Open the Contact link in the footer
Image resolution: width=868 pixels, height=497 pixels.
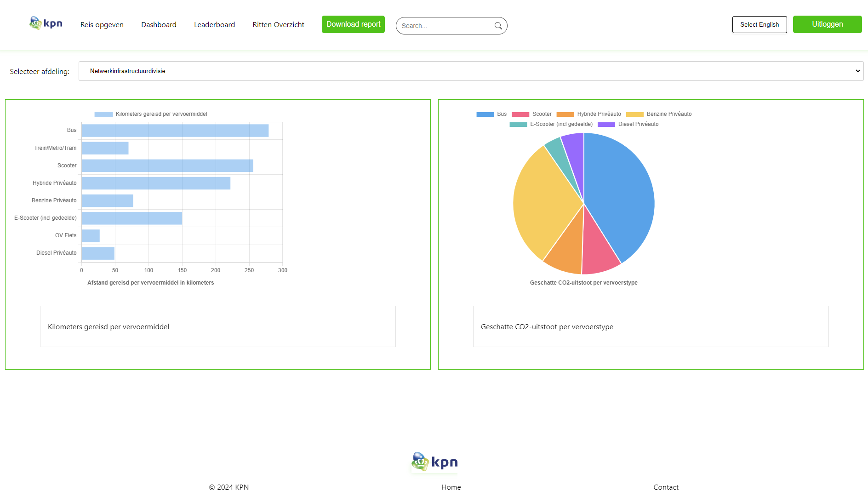tap(665, 487)
